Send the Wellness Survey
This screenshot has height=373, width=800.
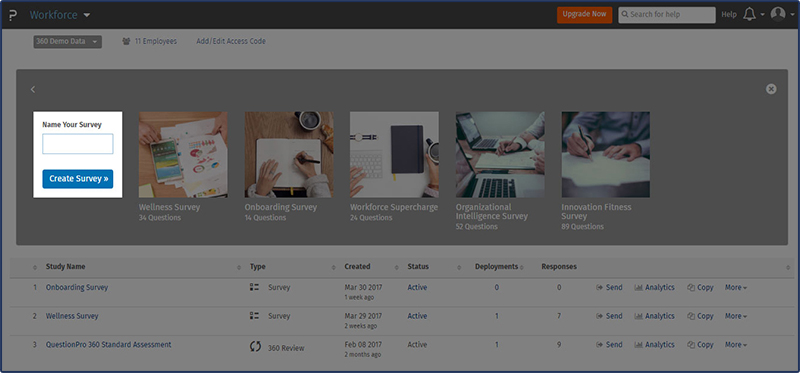click(609, 316)
